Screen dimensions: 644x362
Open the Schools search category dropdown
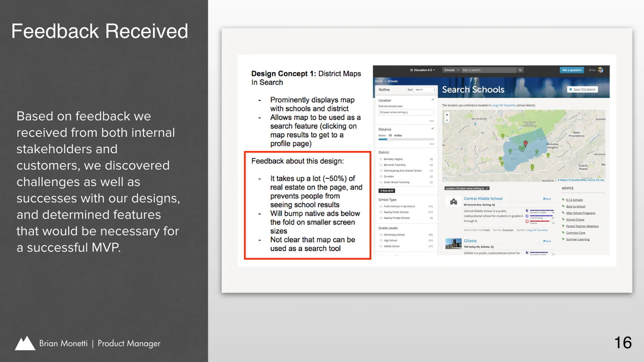(451, 70)
